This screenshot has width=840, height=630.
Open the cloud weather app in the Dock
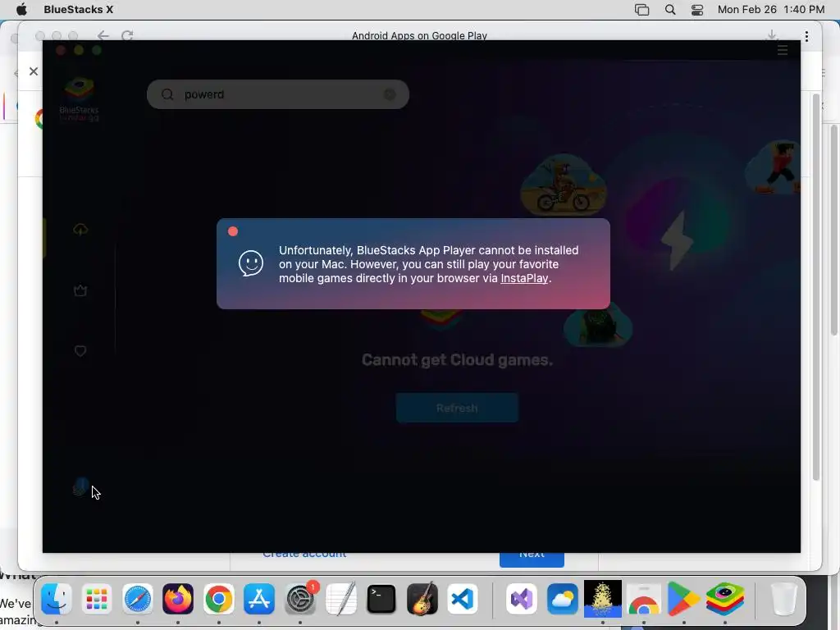coord(563,598)
